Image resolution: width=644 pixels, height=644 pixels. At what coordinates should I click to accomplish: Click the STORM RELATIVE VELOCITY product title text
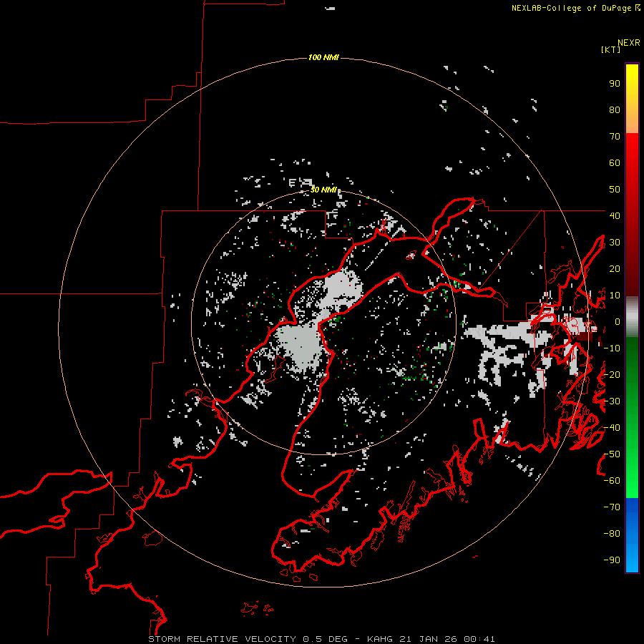(222, 639)
